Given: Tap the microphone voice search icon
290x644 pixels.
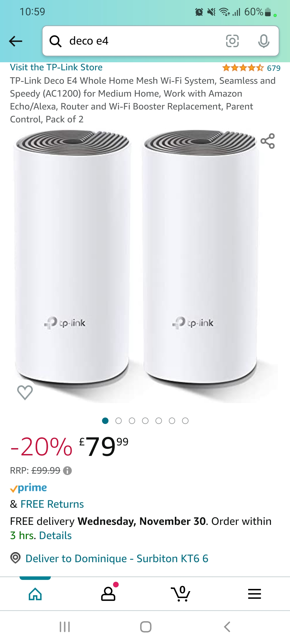Looking at the screenshot, I should click(x=264, y=41).
